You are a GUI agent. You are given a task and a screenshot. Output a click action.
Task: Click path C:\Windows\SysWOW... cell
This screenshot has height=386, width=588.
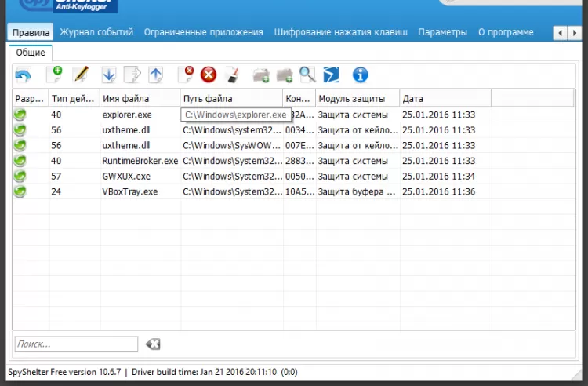click(232, 145)
